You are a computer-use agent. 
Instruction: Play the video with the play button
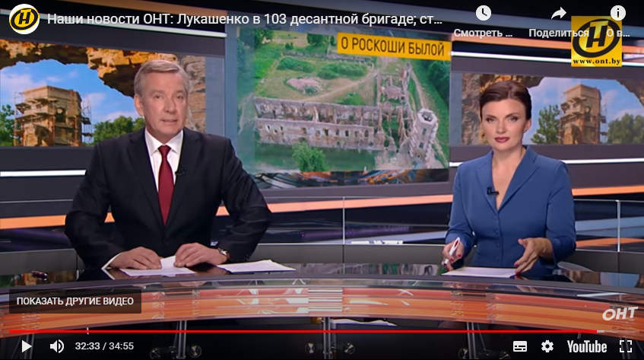coord(27,346)
